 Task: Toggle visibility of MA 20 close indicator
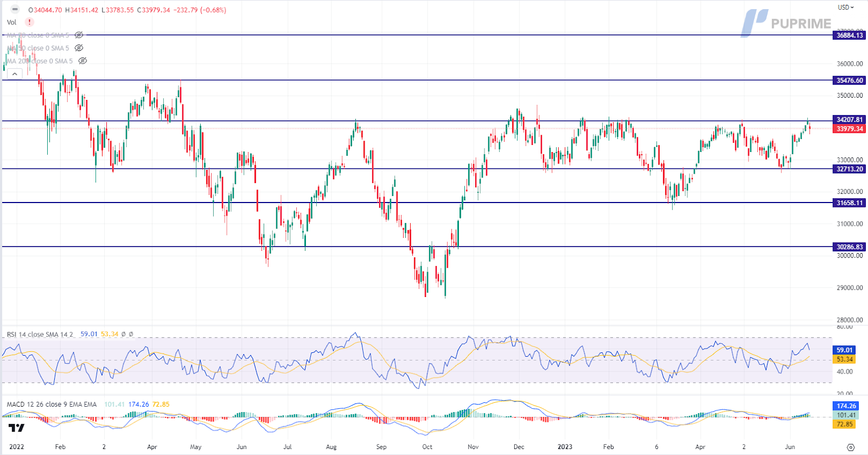(79, 35)
